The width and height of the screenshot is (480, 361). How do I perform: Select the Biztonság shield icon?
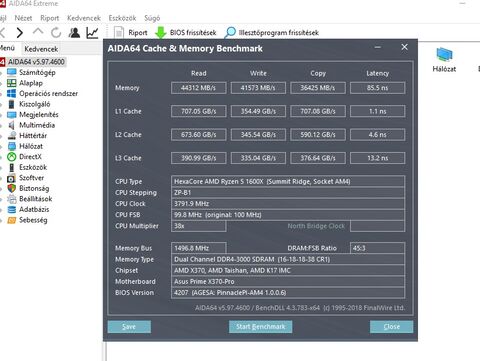tap(12, 188)
